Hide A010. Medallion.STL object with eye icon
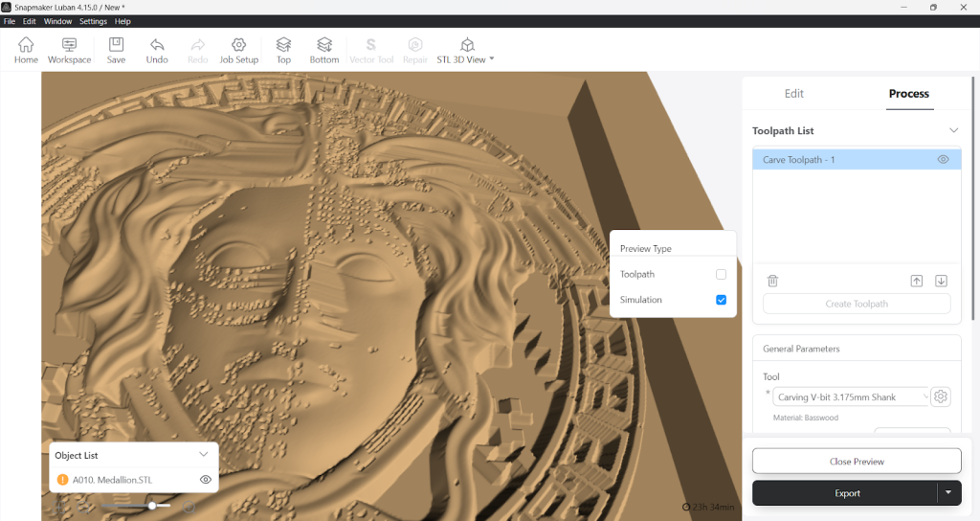 pos(206,480)
